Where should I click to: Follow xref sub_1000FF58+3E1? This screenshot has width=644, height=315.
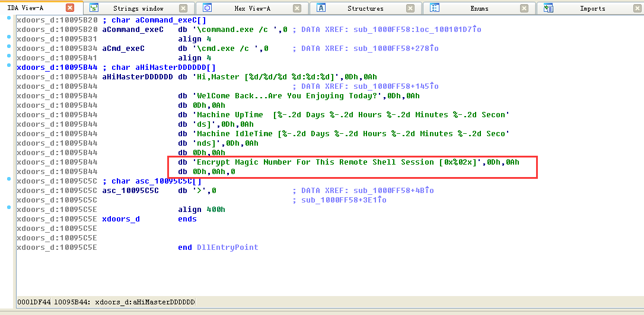coord(343,200)
